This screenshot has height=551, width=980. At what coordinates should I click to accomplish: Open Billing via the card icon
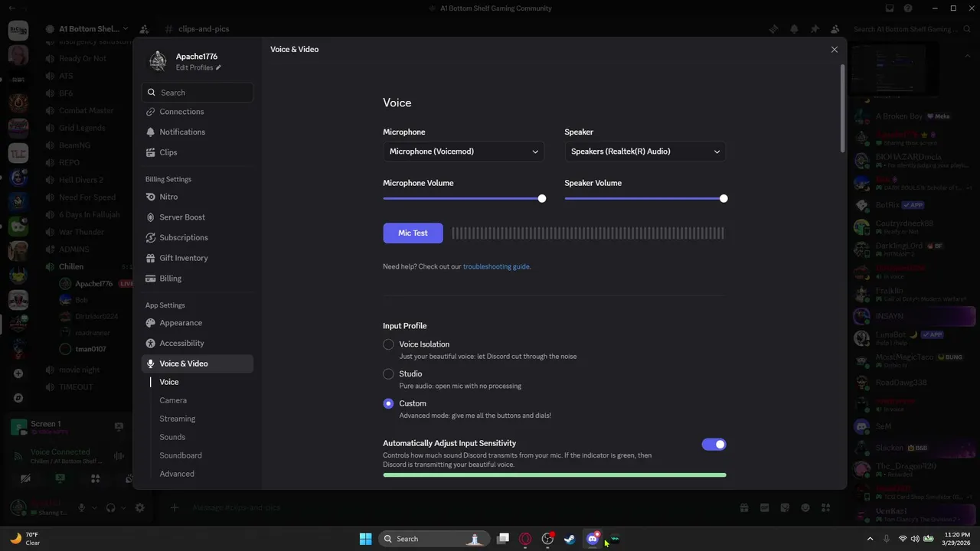(x=151, y=279)
